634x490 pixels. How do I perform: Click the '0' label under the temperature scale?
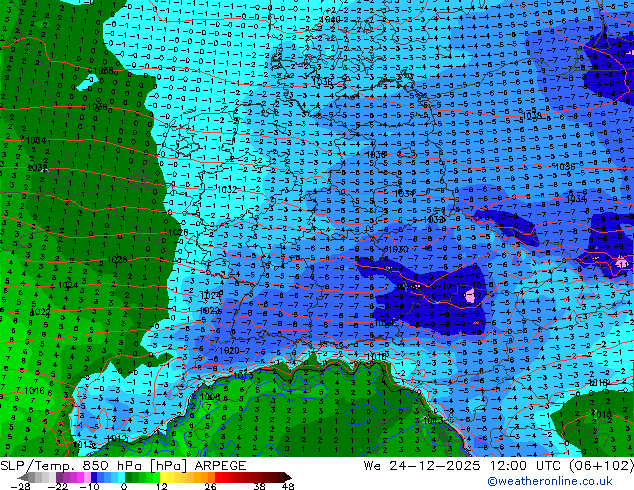point(124,486)
